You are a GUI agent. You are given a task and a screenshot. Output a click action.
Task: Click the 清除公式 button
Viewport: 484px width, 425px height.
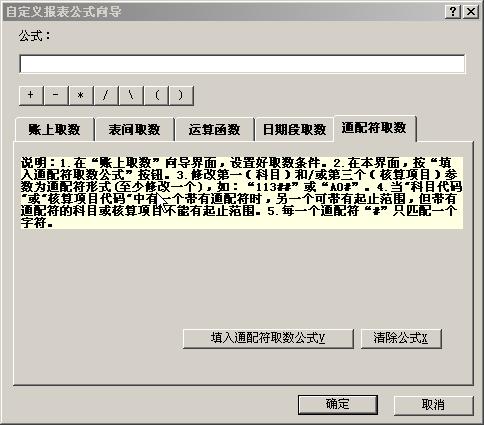point(401,339)
